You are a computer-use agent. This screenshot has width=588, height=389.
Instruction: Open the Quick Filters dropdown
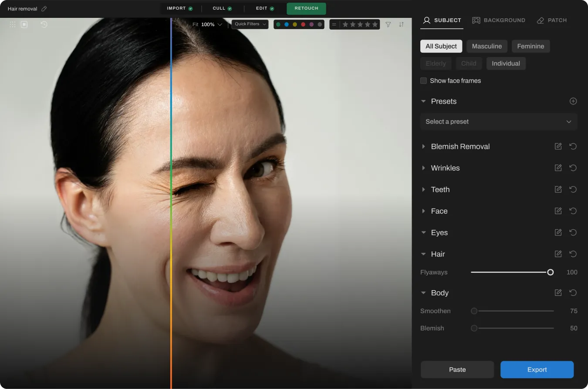[250, 24]
